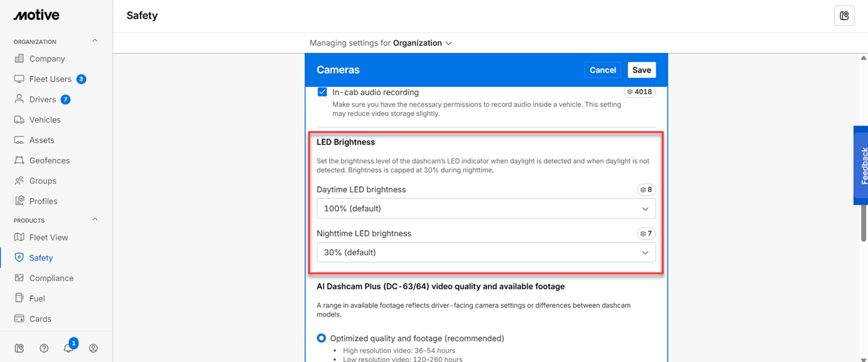Collapse the Organization sidebar section
868x362 pixels.
click(95, 41)
